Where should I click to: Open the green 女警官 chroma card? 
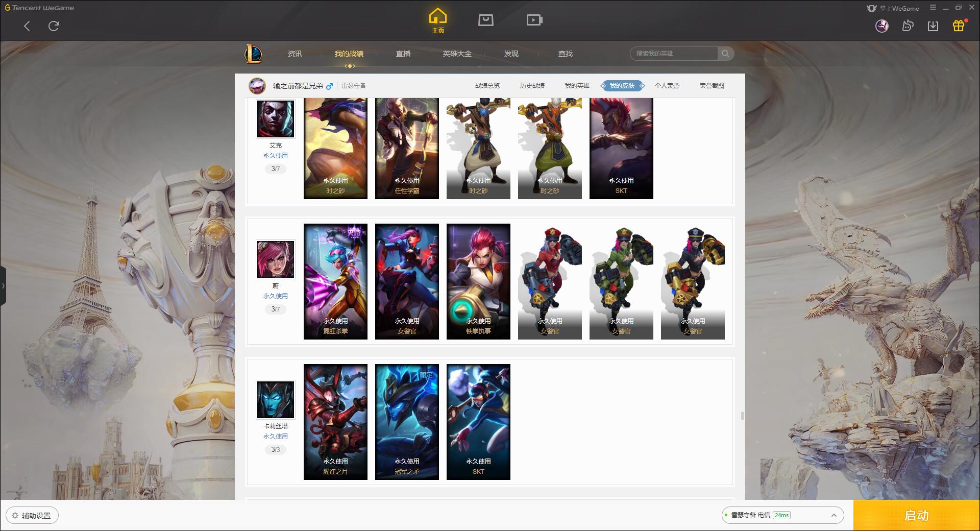621,281
